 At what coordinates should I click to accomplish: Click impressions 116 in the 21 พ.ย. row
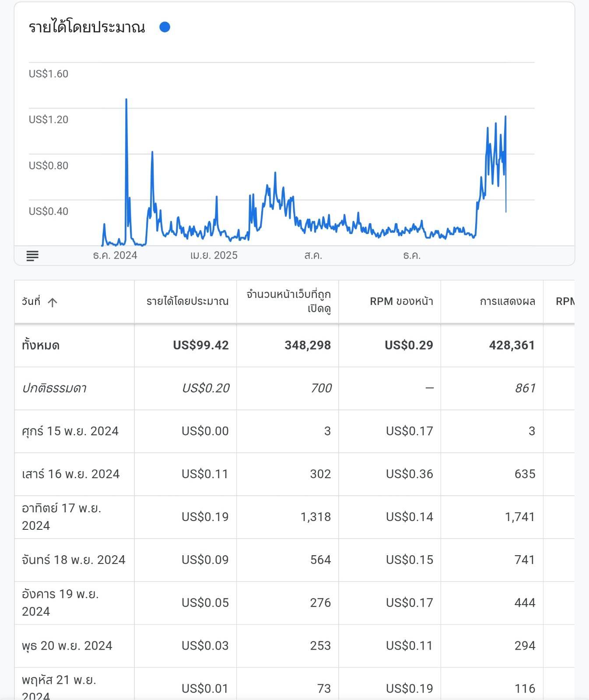(525, 688)
